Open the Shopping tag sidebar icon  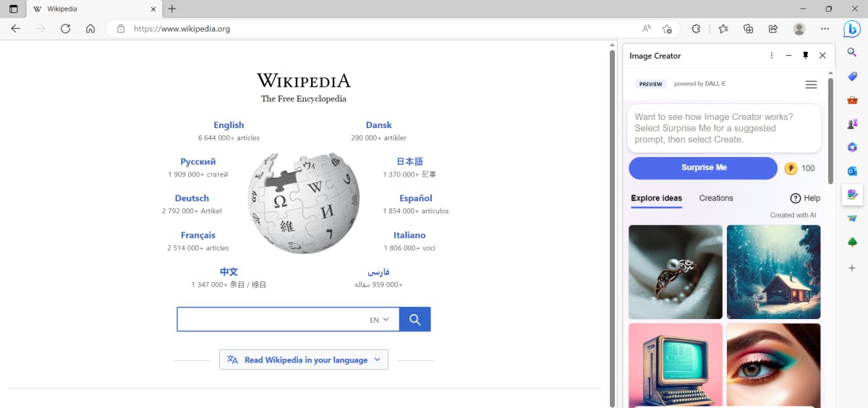pos(852,76)
